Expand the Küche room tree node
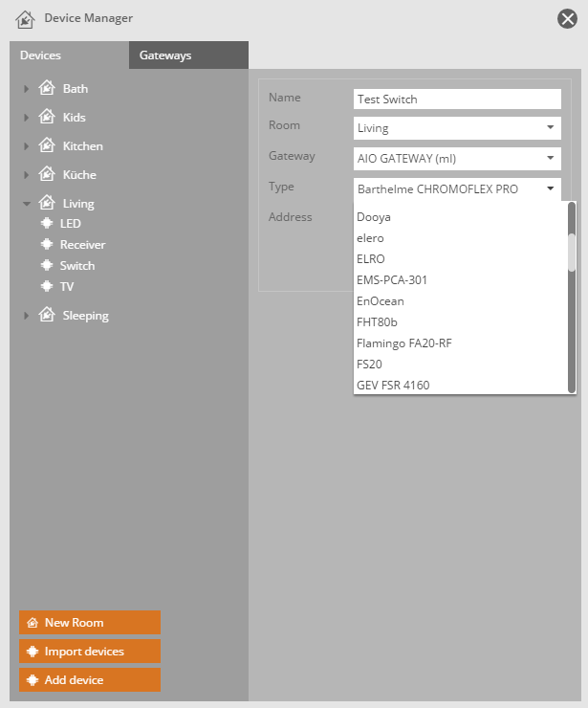Viewport: 588px width, 708px height. pyautogui.click(x=27, y=175)
